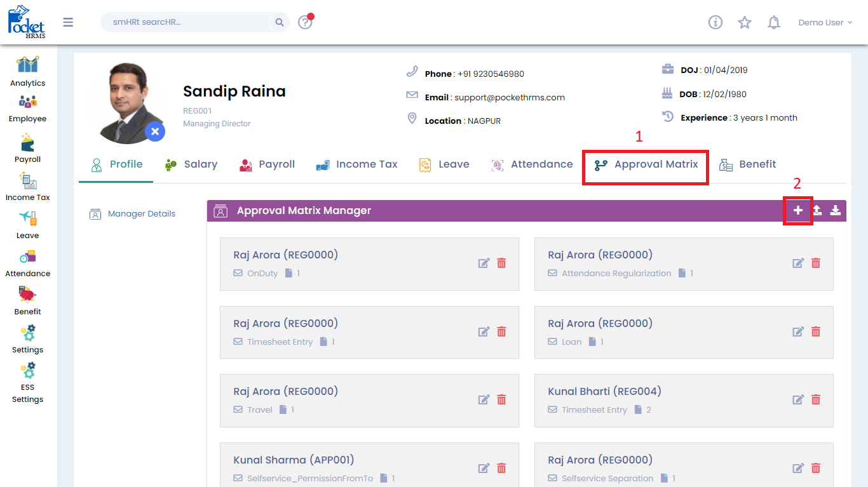Remove profile photo using the blue X badge
This screenshot has height=487, width=868.
[x=154, y=132]
